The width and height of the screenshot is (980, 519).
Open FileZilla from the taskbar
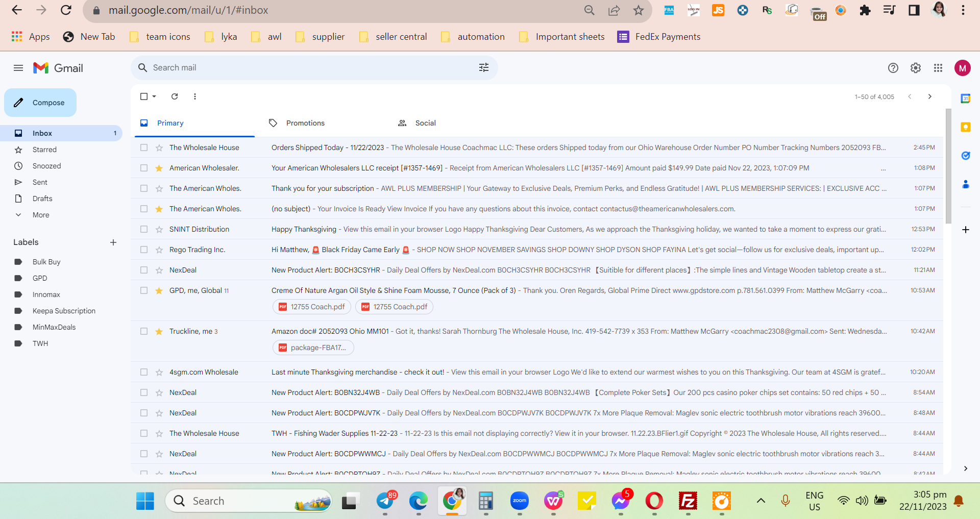[x=688, y=501]
